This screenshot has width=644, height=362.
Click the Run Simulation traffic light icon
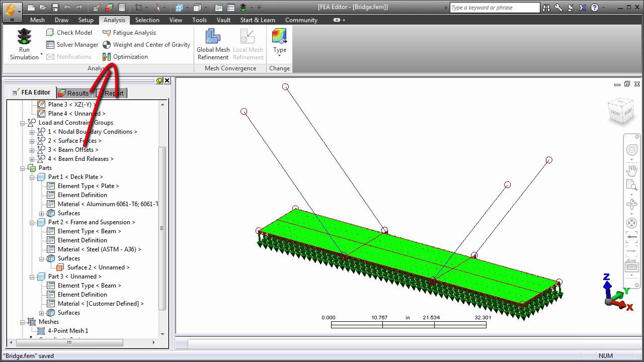(x=24, y=37)
